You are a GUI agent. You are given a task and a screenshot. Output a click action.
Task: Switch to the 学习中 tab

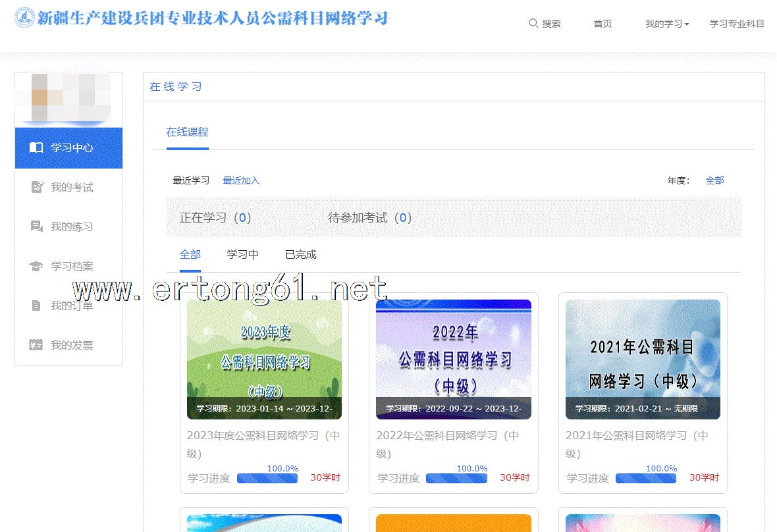click(242, 254)
